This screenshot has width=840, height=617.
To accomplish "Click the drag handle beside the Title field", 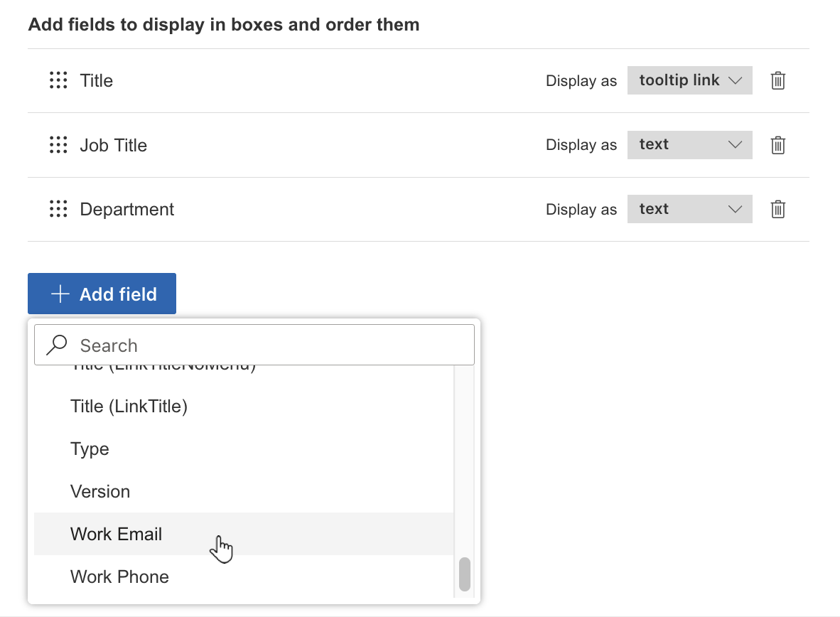I will tap(58, 80).
